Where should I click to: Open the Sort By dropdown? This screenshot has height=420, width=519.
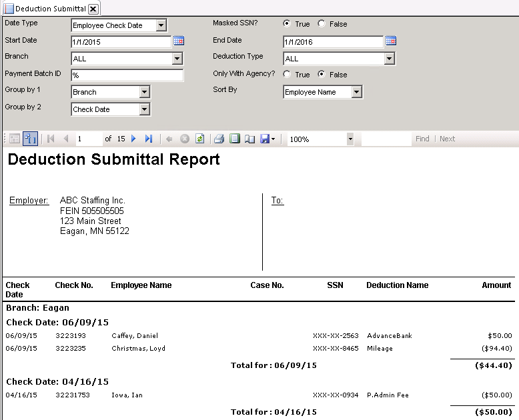pos(356,92)
